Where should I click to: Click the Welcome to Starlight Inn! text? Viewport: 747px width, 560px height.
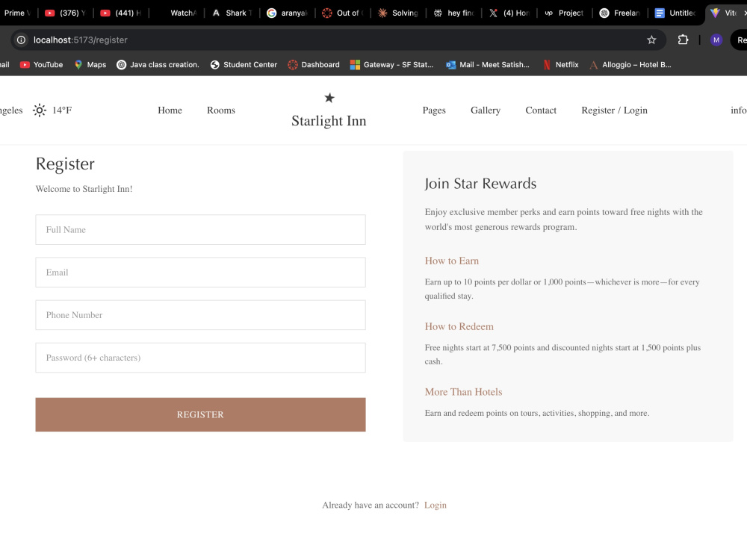[84, 189]
